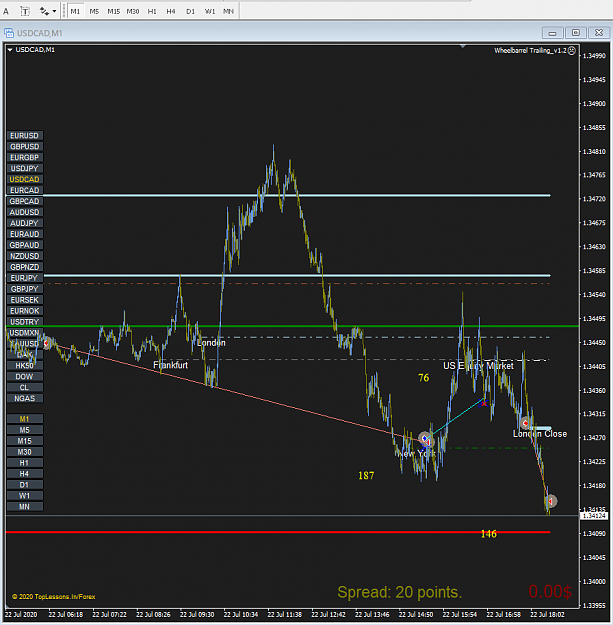Select the EURCAD symbol button
Image resolution: width=613 pixels, height=625 pixels.
tap(25, 190)
